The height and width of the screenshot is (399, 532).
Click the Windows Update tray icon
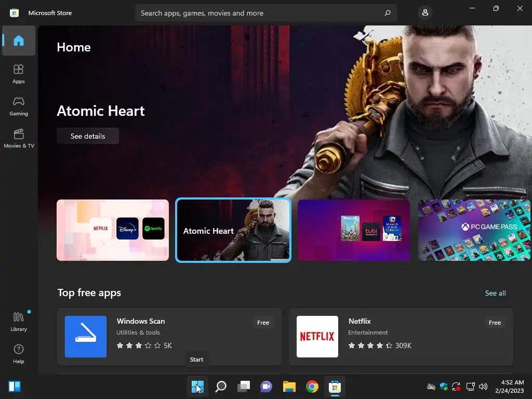[456, 387]
